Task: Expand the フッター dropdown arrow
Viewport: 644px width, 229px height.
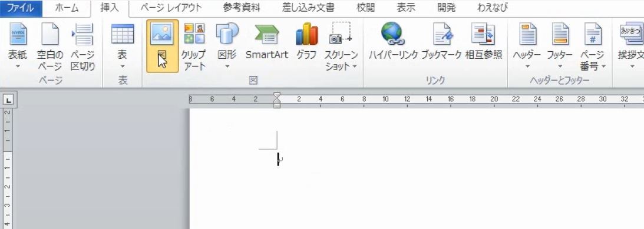Action: (560, 66)
